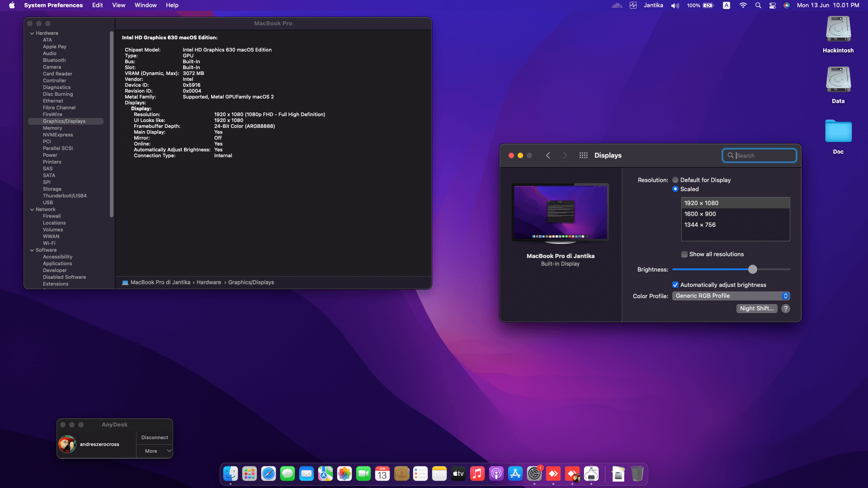Viewport: 868px width, 488px height.
Task: Launch Safari from the Dock
Action: [x=269, y=474]
